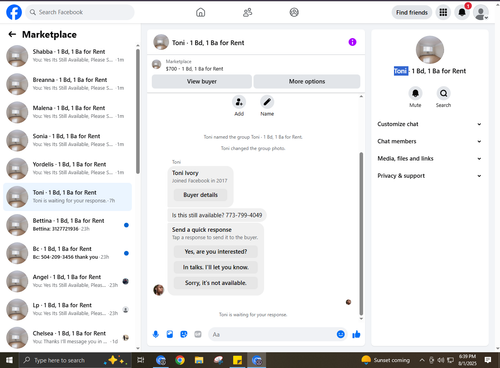
Task: Open the Bc conversation
Action: point(68,253)
